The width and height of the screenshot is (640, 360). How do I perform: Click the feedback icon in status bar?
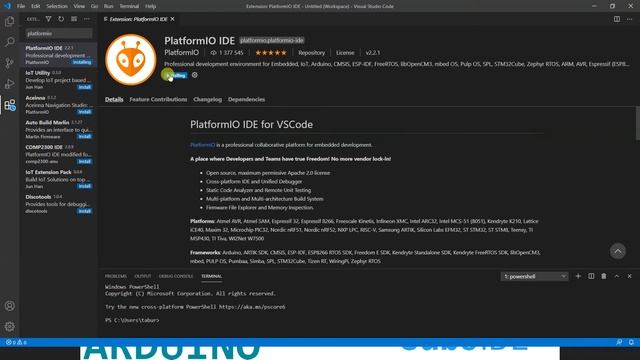[619, 342]
